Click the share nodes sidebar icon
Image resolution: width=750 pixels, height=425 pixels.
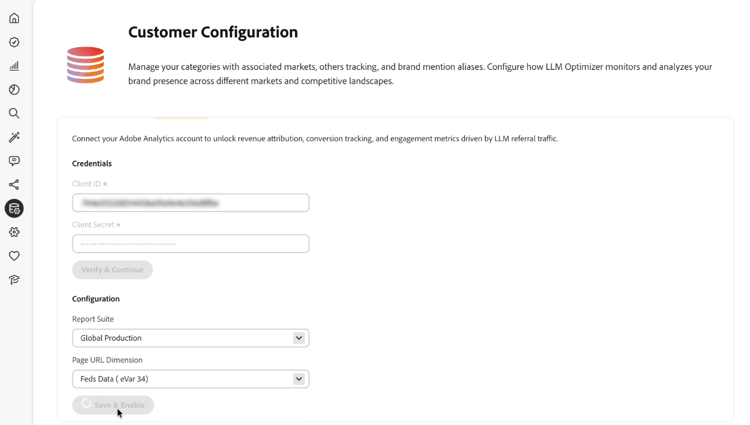click(14, 185)
